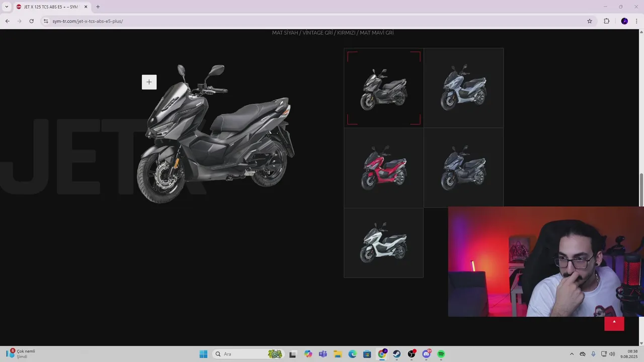Open Microsoft Edge from taskbar

pos(352,354)
